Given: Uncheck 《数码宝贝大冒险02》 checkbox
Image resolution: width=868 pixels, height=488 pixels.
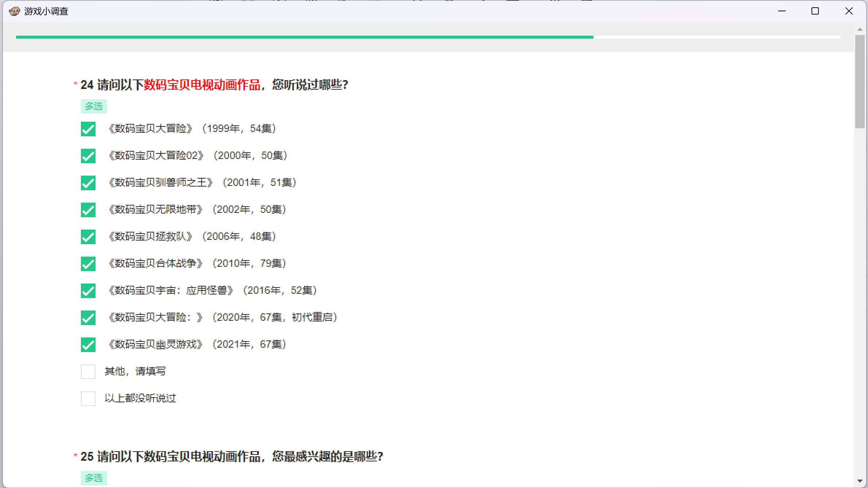Looking at the screenshot, I should tap(88, 156).
